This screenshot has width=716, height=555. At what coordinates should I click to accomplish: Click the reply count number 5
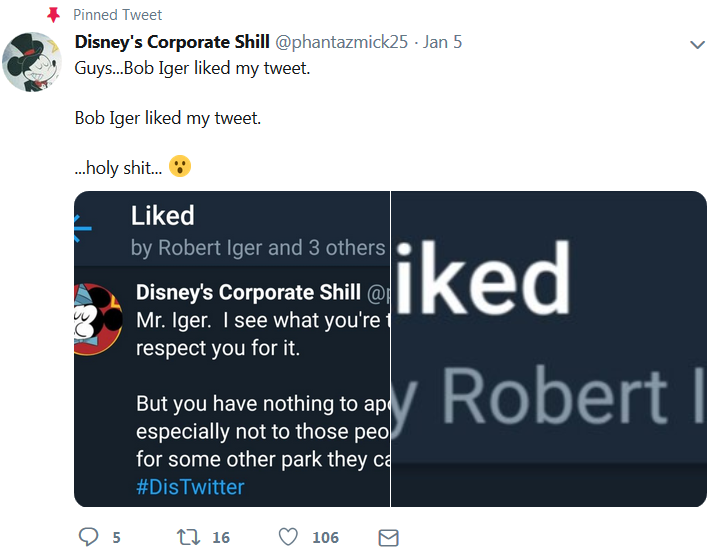point(116,538)
